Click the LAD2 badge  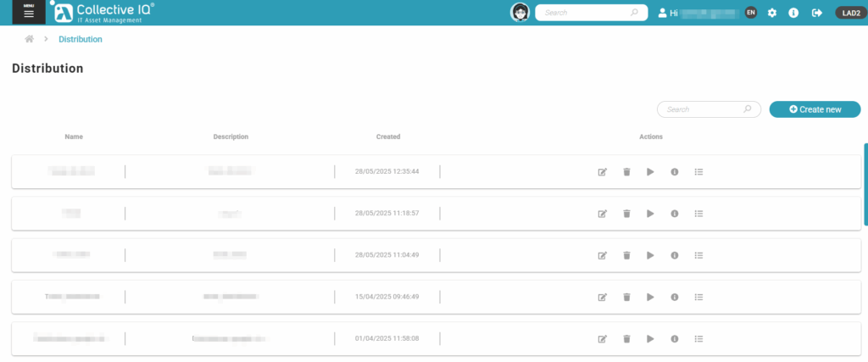[849, 13]
